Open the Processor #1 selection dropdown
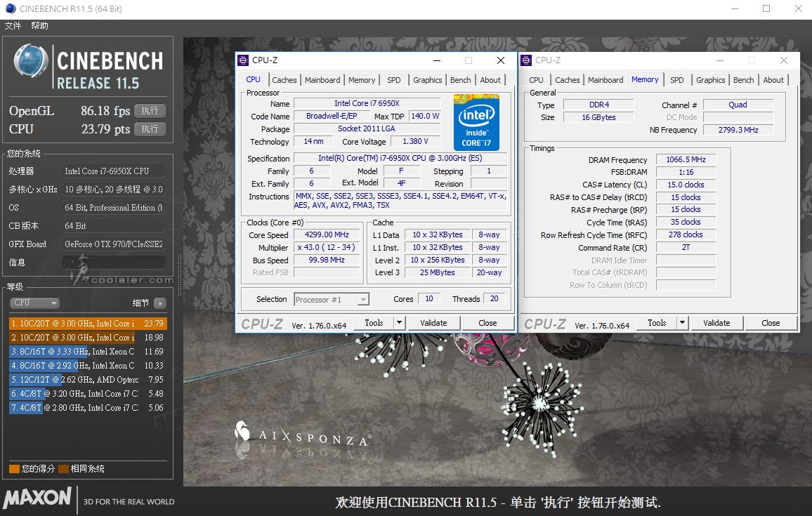Viewport: 812px width, 516px height. click(332, 300)
